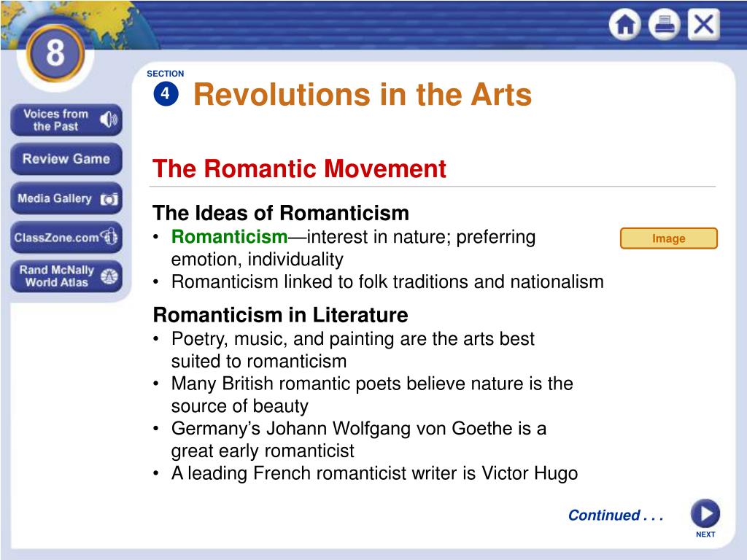The image size is (747, 560).
Task: Print this slide with printer icon
Action: tap(664, 24)
